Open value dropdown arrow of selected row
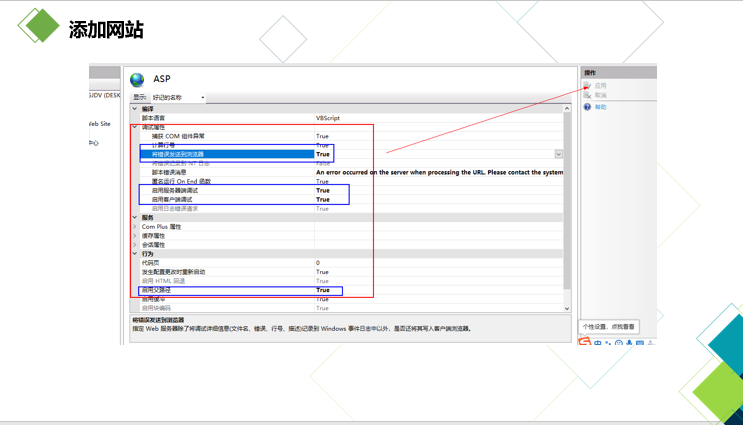743x425 pixels. 559,154
